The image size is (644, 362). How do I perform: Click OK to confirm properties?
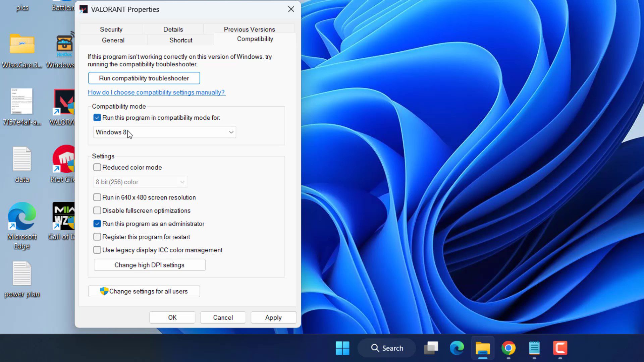coord(172,317)
